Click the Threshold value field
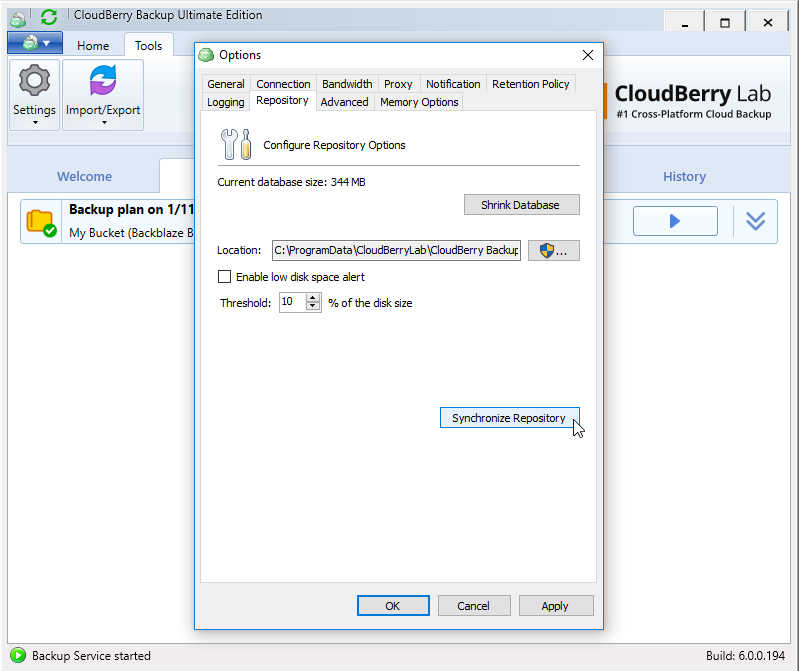The width and height of the screenshot is (799, 671). coord(292,302)
